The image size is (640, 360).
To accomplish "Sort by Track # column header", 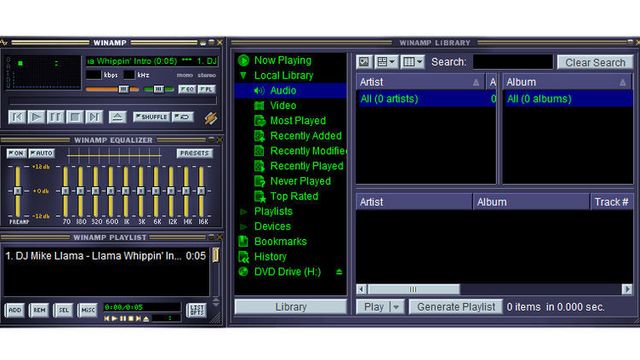I will pos(611,202).
